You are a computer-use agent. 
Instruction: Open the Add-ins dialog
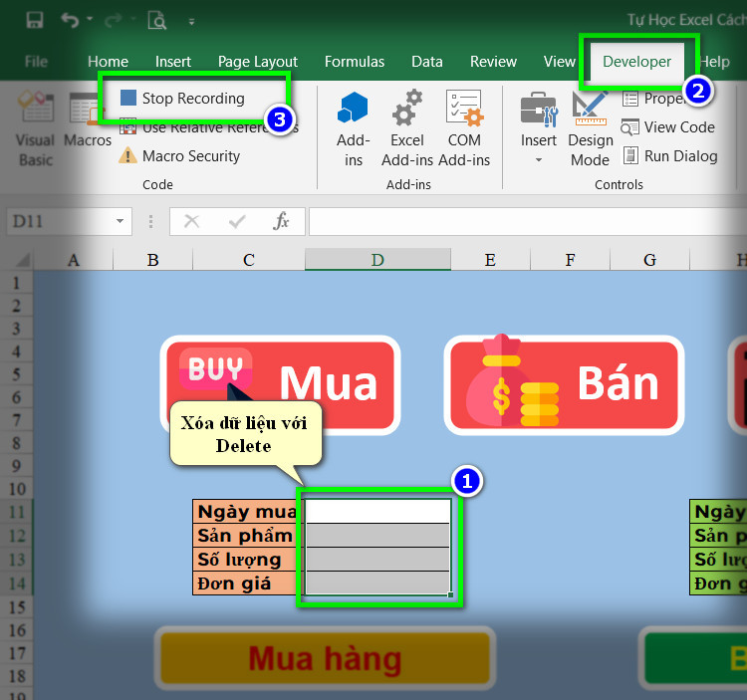coord(353,129)
